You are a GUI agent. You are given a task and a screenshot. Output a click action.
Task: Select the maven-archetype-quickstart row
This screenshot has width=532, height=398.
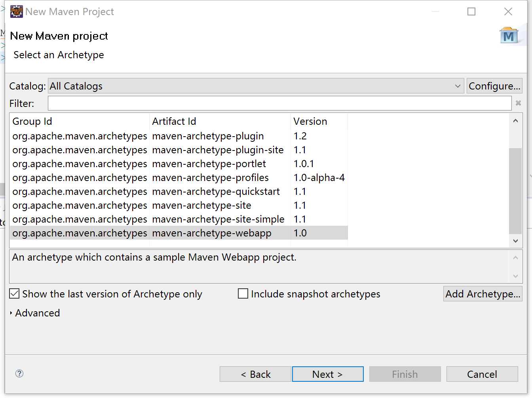coord(179,191)
